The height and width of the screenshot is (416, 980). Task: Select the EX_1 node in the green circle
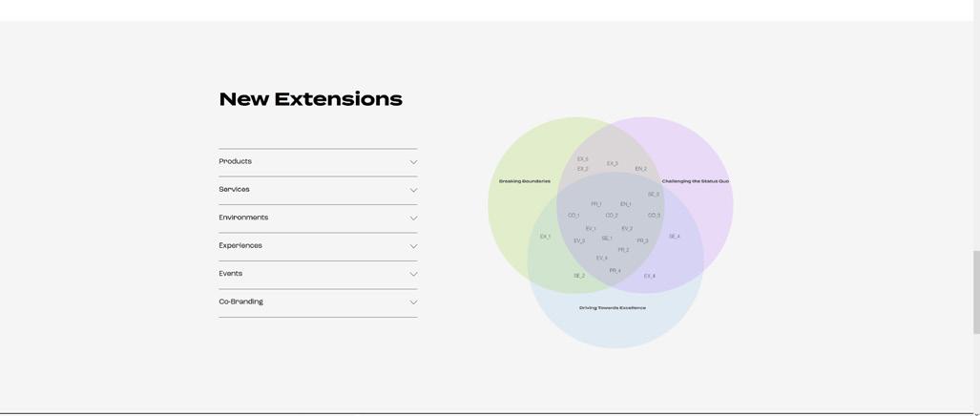(545, 237)
